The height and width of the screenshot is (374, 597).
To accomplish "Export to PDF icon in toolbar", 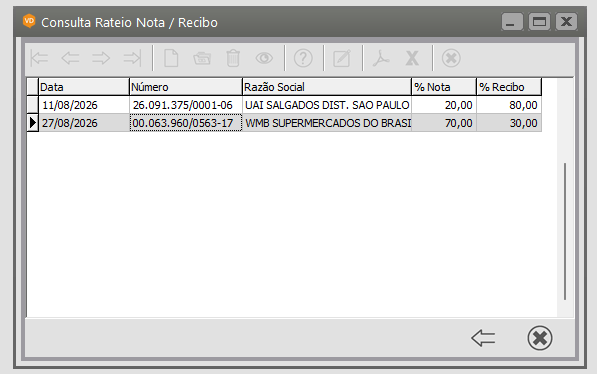I will coord(381,58).
